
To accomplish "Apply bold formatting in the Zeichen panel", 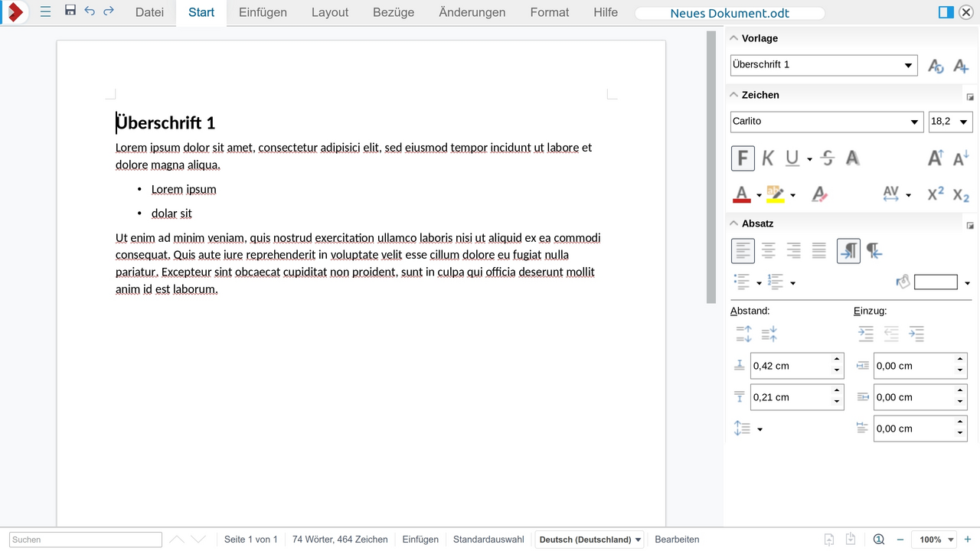I will pyautogui.click(x=742, y=158).
